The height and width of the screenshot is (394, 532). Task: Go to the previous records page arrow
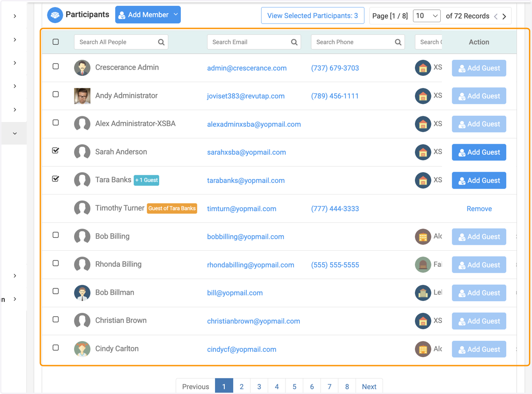point(496,16)
